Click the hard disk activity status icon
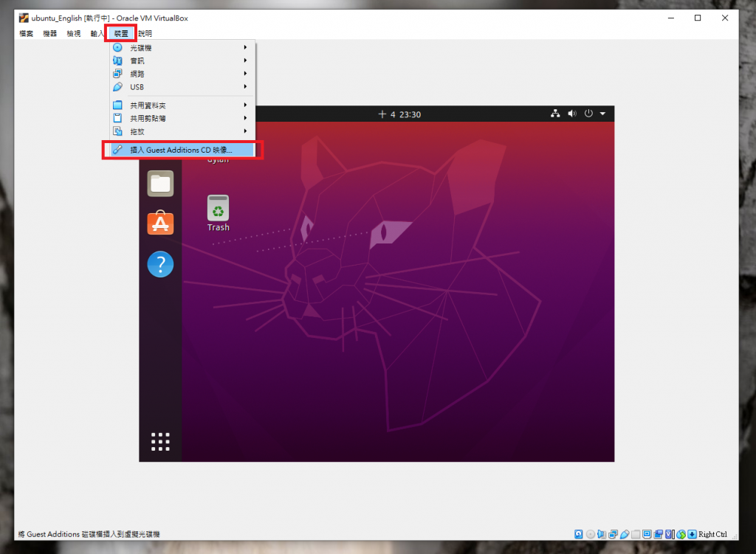The width and height of the screenshot is (756, 554). (579, 534)
